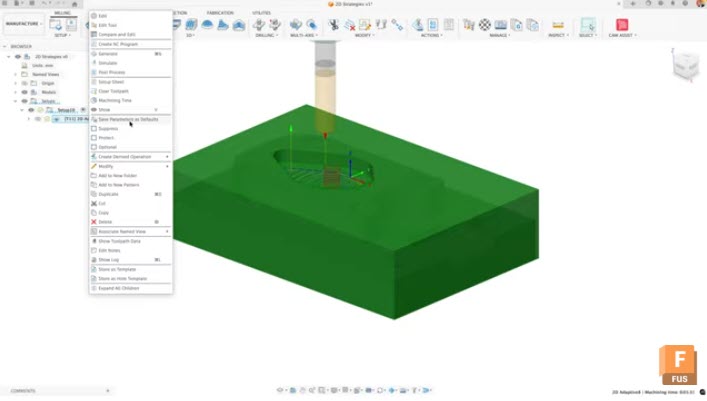The height and width of the screenshot is (401, 707).
Task: Click the first Drilling group icon
Action: coord(258,24)
